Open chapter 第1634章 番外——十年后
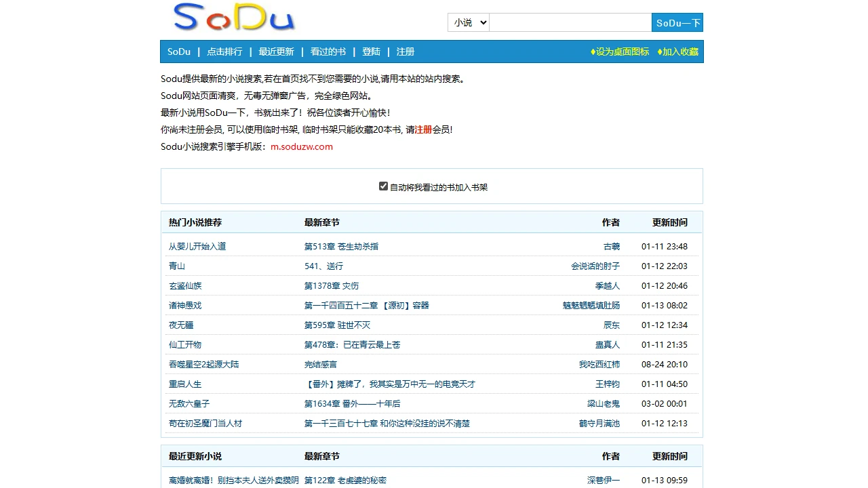Screen dimensions: 868x488 pyautogui.click(x=353, y=403)
